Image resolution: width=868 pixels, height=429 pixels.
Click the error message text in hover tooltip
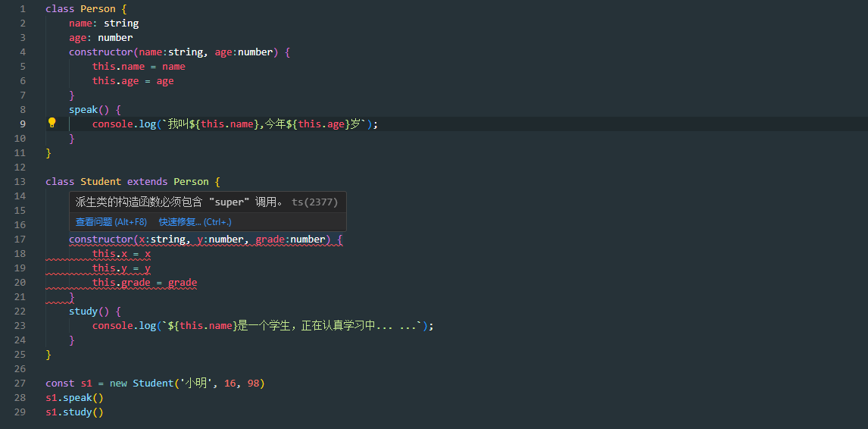tap(180, 202)
